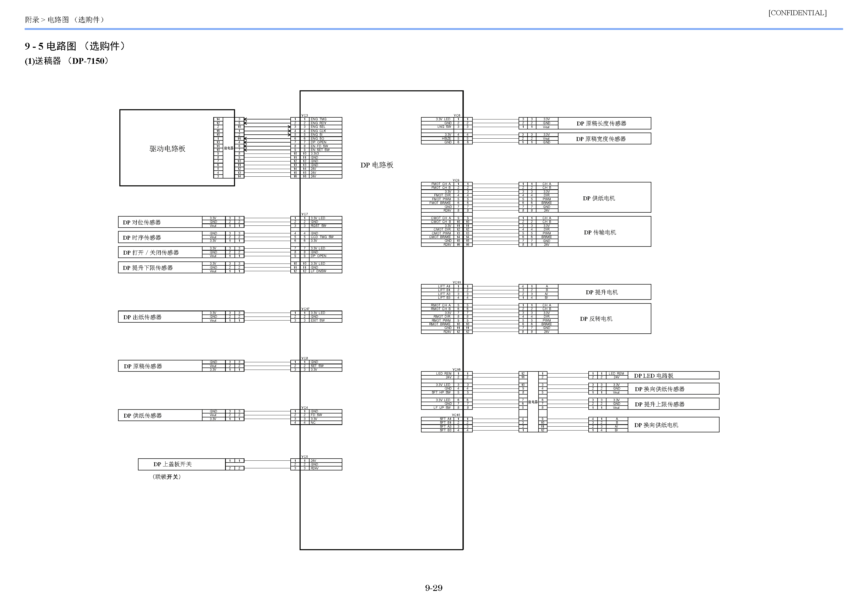Select the 'DP 电路板' label

[x=377, y=165]
